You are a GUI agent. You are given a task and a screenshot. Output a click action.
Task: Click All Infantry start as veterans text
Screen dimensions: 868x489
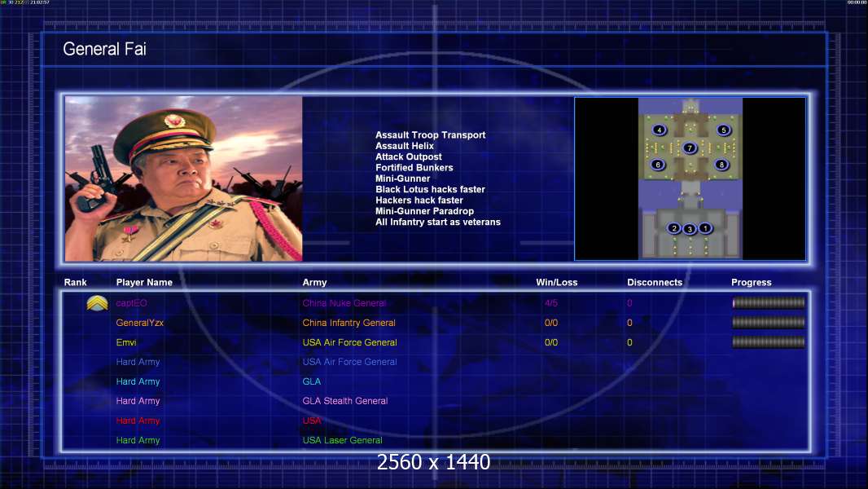click(438, 222)
